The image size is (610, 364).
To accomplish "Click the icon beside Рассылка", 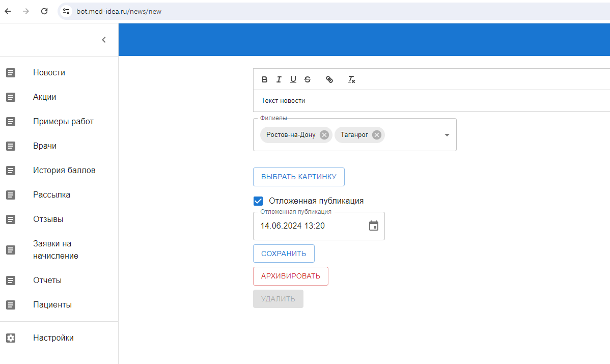I will point(11,195).
